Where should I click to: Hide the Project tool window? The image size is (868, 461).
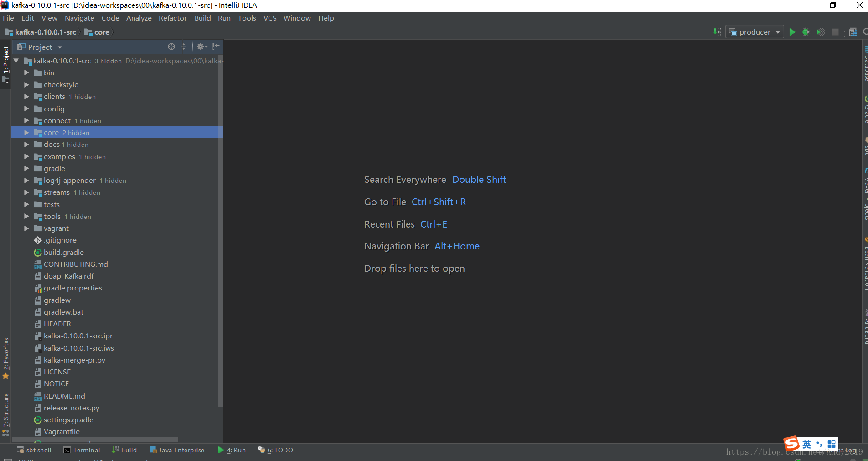[216, 47]
